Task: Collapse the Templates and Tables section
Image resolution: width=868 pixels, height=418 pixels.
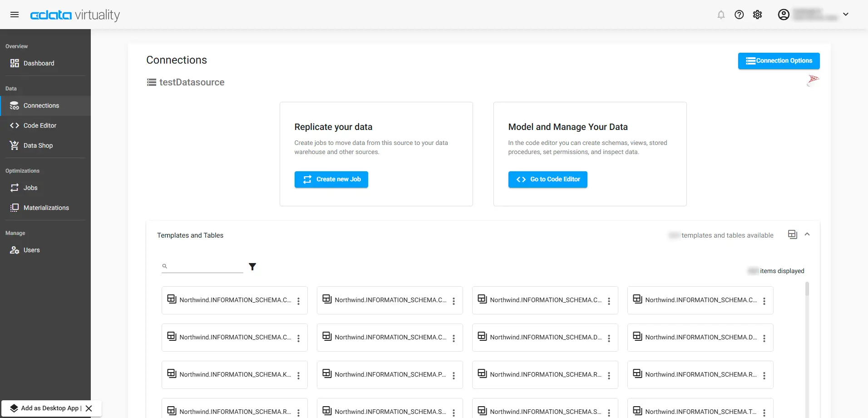Action: coord(807,234)
